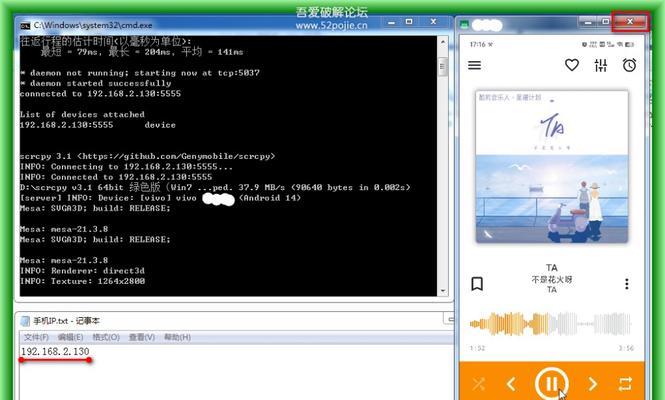Click the cmd vertical scrollbar thumb
Viewport: 665px width, 400px height.
pyautogui.click(x=442, y=67)
